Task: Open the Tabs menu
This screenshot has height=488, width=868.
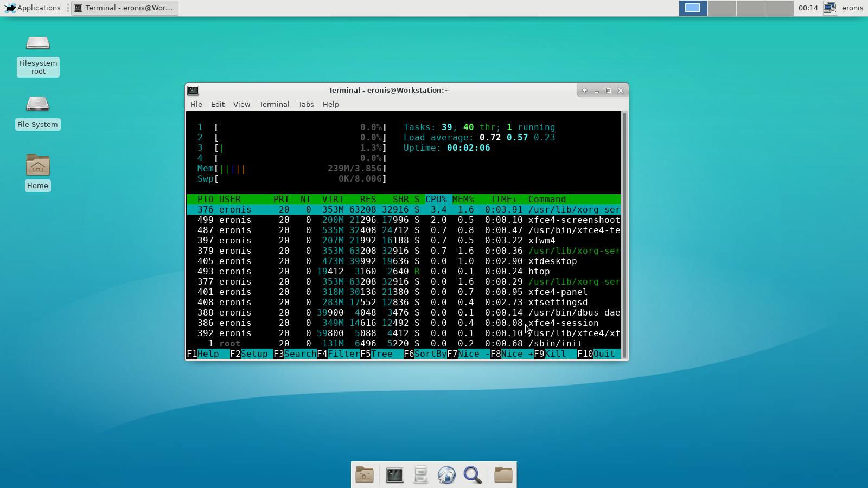Action: click(306, 104)
